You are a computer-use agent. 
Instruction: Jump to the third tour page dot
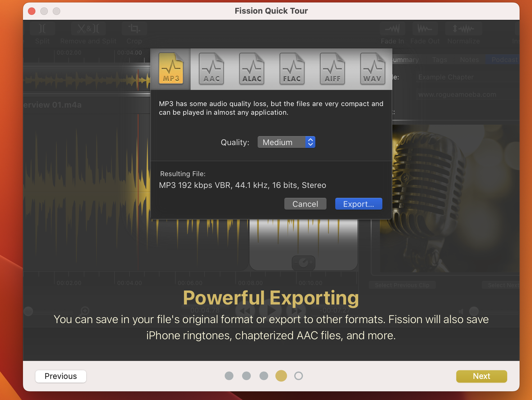click(x=264, y=376)
